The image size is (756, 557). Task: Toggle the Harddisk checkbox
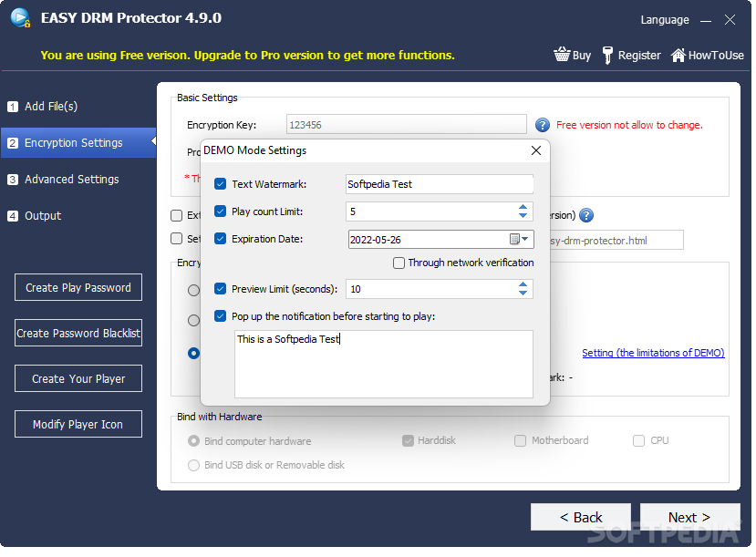[408, 440]
